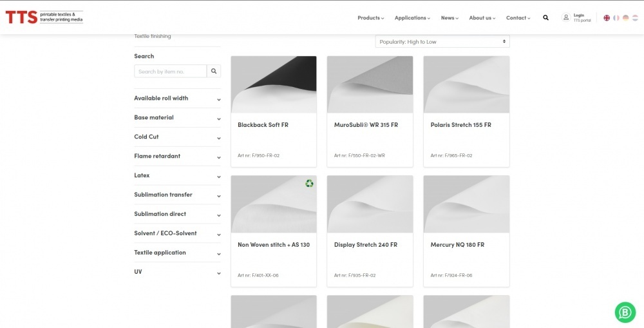Image resolution: width=644 pixels, height=328 pixels.
Task: Click the Blackback Soft FR fabric thumbnail
Action: click(274, 84)
